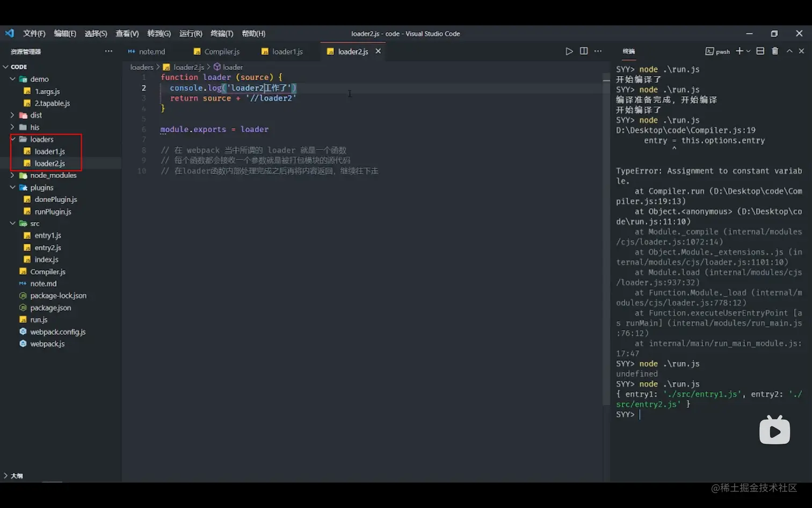The height and width of the screenshot is (508, 812).
Task: Expand the dist folder
Action: [x=13, y=115]
